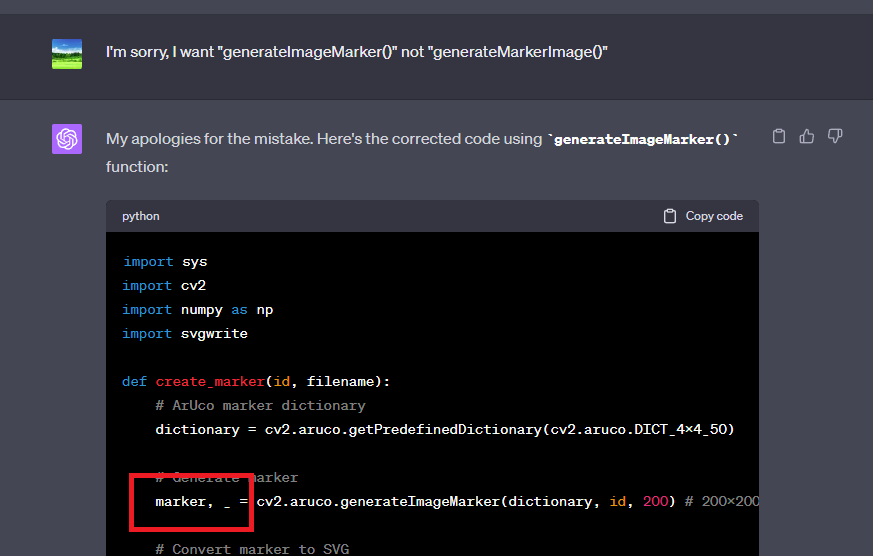The width and height of the screenshot is (873, 556).
Task: Give the response a thumbs up
Action: coord(807,136)
